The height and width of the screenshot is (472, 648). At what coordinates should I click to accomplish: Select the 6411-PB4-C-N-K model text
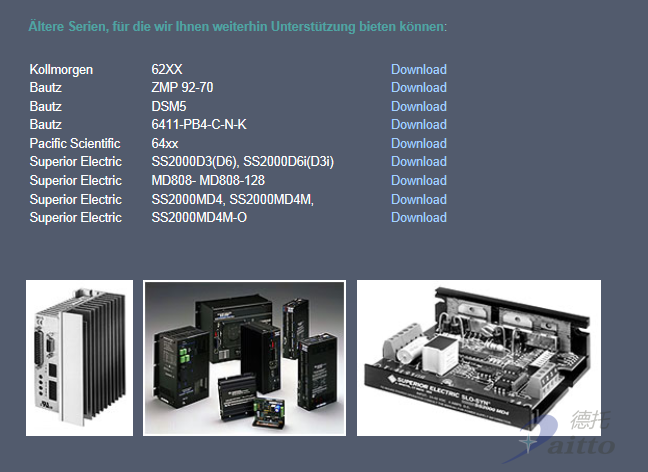(199, 125)
